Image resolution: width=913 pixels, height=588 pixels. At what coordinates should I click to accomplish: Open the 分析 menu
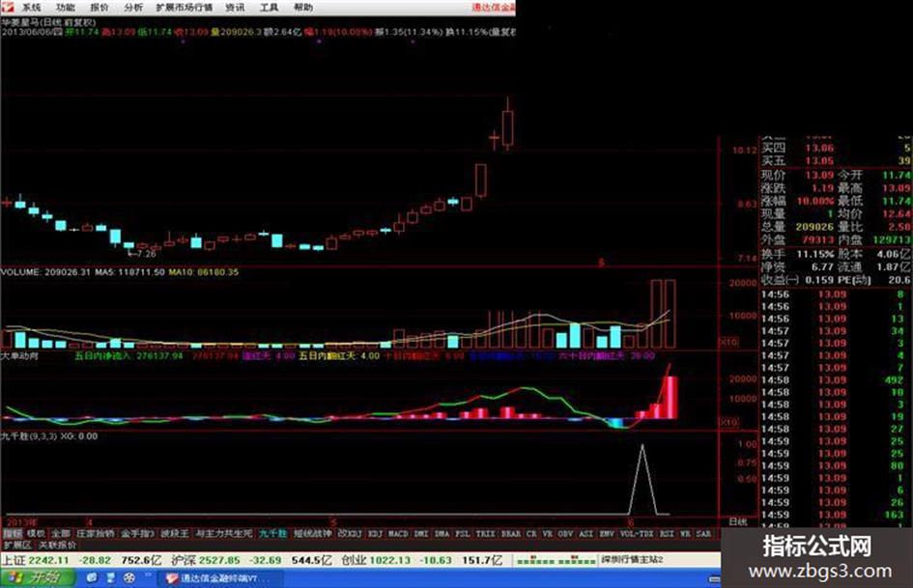(133, 8)
